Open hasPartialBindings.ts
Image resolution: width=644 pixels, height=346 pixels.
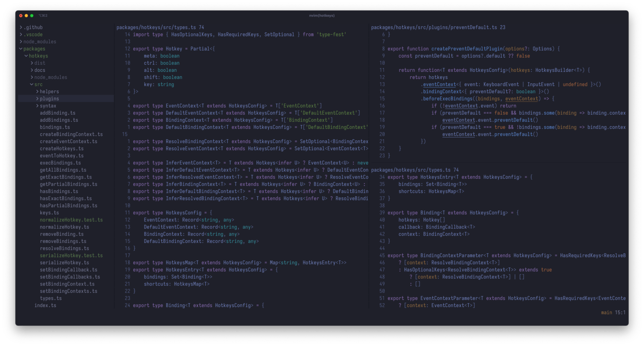pyautogui.click(x=68, y=206)
